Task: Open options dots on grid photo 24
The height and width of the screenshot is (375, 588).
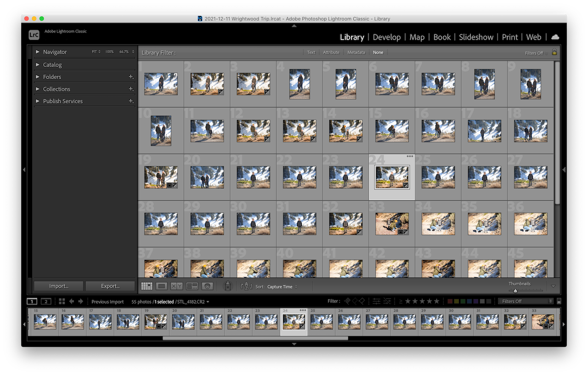Action: [x=410, y=156]
